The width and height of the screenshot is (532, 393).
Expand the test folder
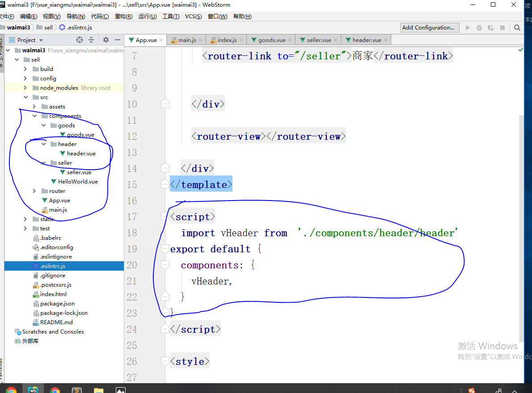[x=25, y=228]
